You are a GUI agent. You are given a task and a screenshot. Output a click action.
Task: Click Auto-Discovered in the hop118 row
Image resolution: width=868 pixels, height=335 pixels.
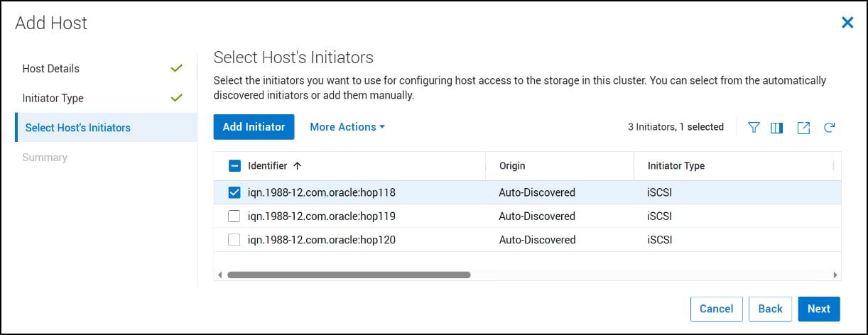point(537,192)
